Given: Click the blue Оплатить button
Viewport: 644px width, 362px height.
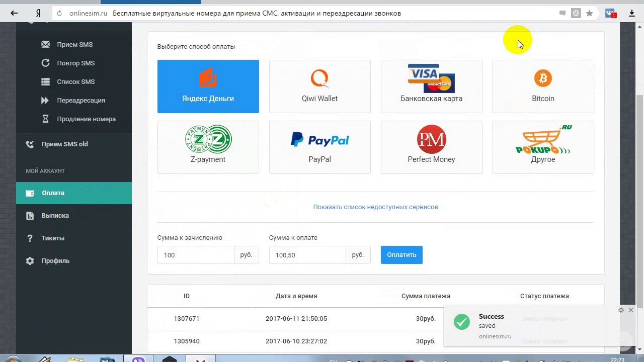Looking at the screenshot, I should click(x=401, y=255).
